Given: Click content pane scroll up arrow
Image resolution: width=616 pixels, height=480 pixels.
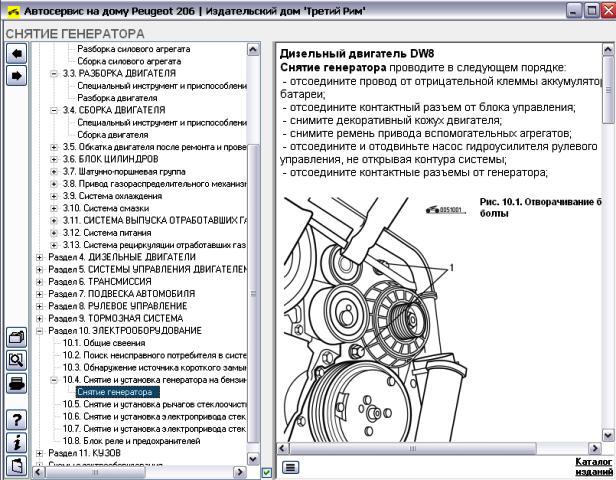Looking at the screenshot, I should pyautogui.click(x=608, y=49).
